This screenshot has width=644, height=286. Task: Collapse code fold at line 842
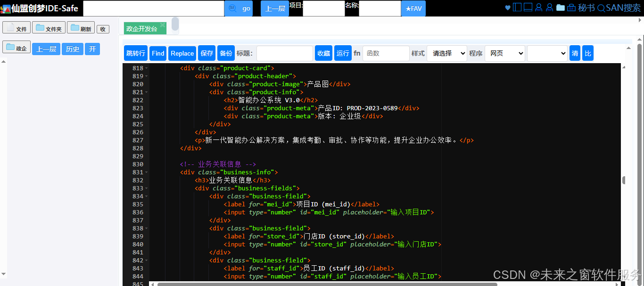[146, 261]
